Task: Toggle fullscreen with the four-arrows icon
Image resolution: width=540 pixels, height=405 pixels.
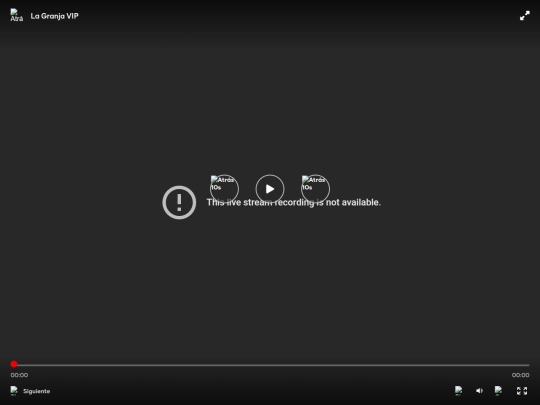Action: [522, 391]
